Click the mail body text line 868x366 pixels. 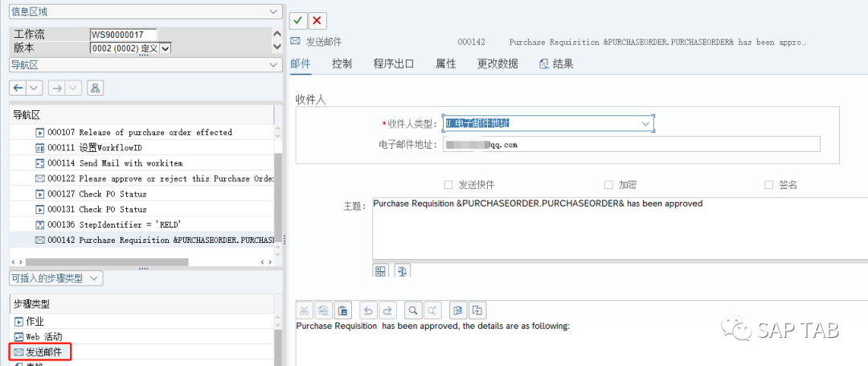tap(433, 326)
